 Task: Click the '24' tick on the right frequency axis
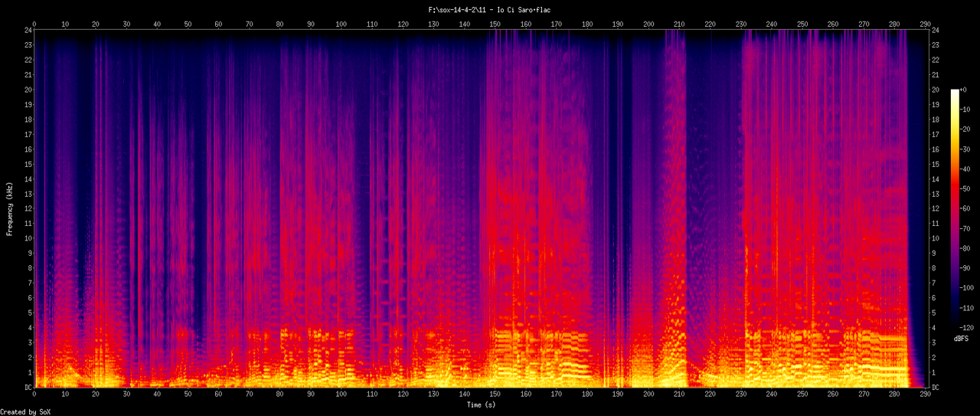(x=934, y=30)
